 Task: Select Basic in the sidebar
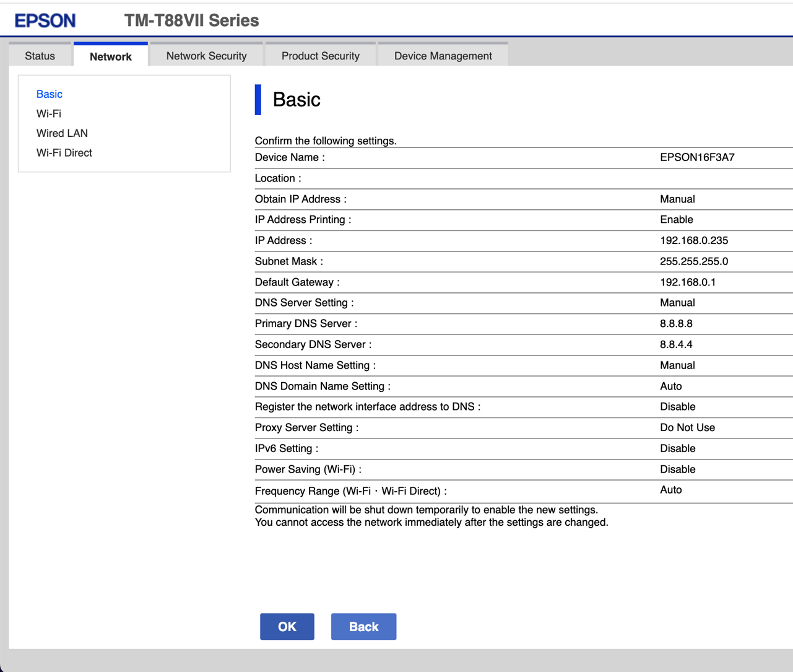[x=49, y=94]
